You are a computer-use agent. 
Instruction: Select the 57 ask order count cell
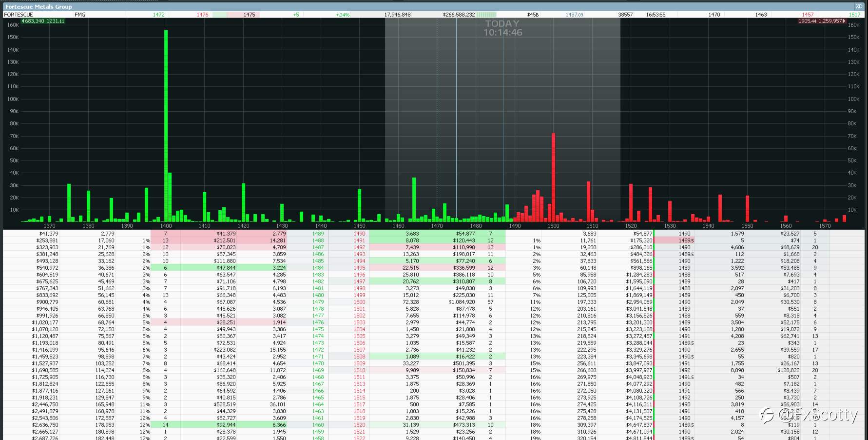coord(491,302)
